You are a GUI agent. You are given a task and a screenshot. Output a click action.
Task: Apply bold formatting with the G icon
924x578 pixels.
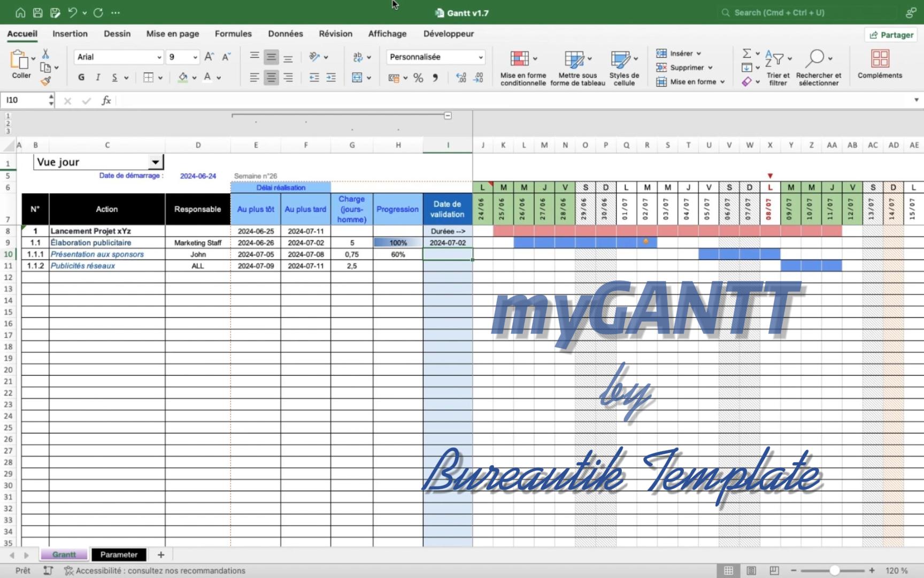[81, 77]
